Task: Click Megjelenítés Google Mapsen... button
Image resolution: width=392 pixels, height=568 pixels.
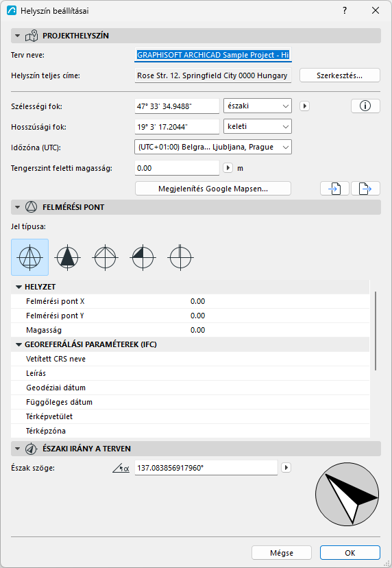Action: 213,189
